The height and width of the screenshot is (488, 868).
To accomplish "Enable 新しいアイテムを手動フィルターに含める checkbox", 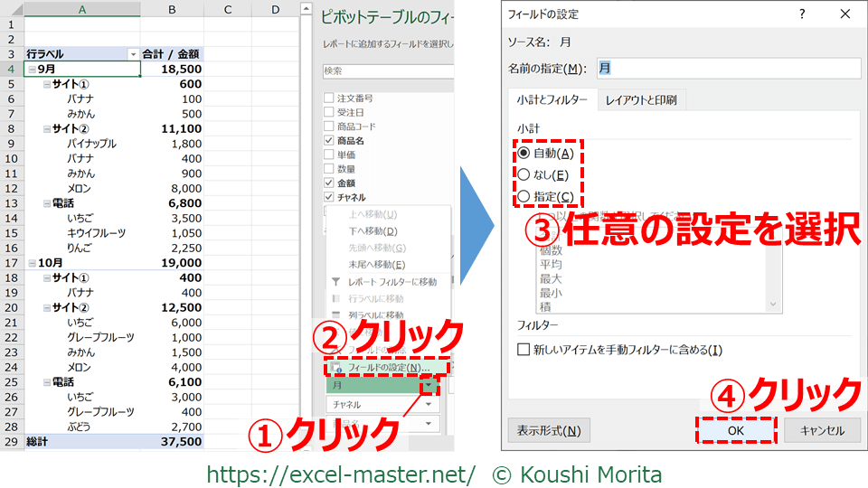I will (x=524, y=350).
